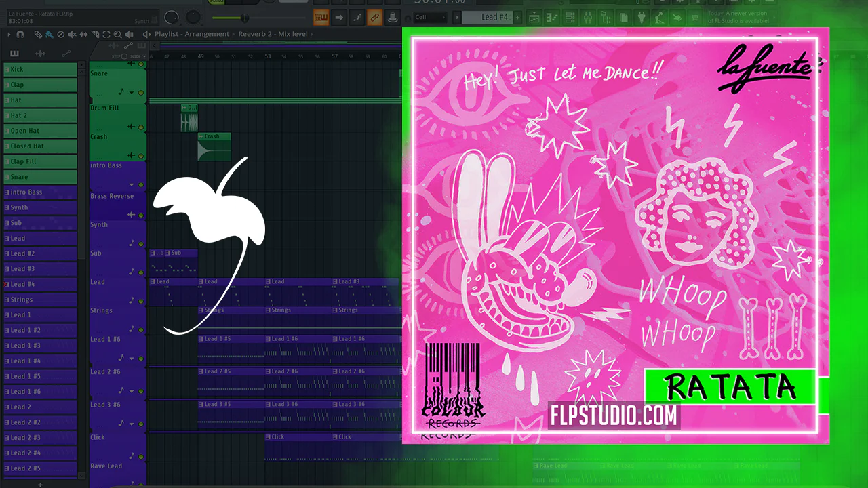Open the Mixer view icon

(x=588, y=17)
